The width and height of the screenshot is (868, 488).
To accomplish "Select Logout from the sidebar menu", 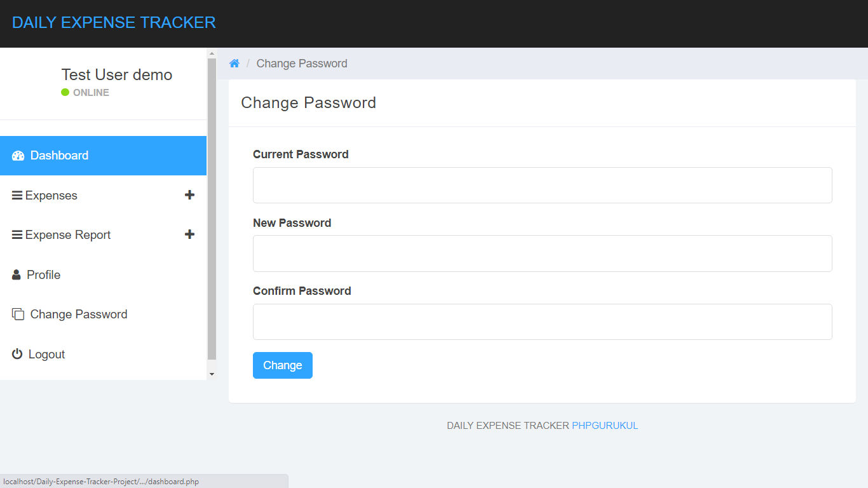I will click(x=46, y=353).
